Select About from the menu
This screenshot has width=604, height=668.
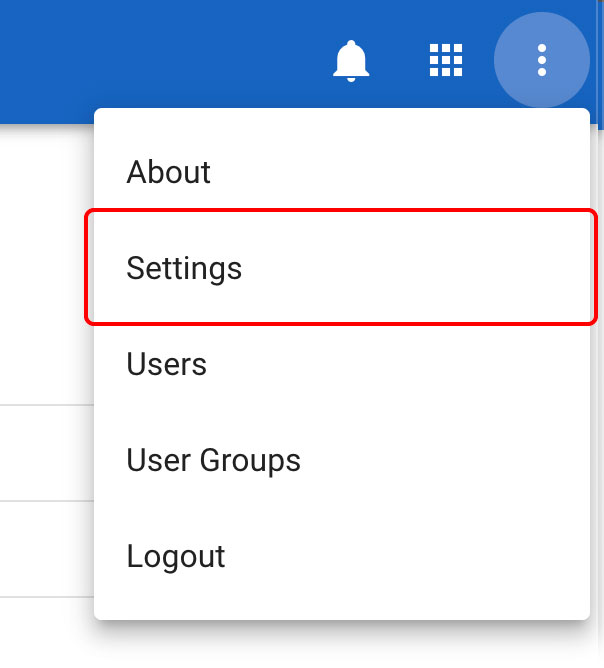click(x=169, y=172)
